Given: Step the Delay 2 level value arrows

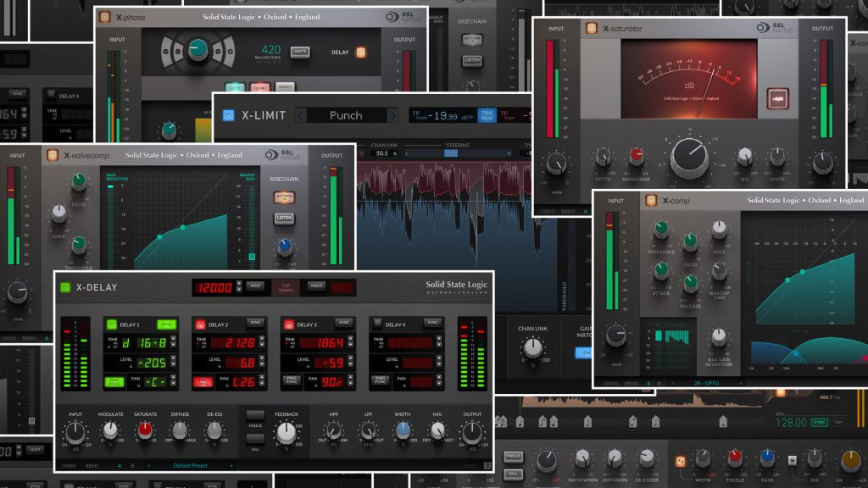Looking at the screenshot, I should point(261,363).
